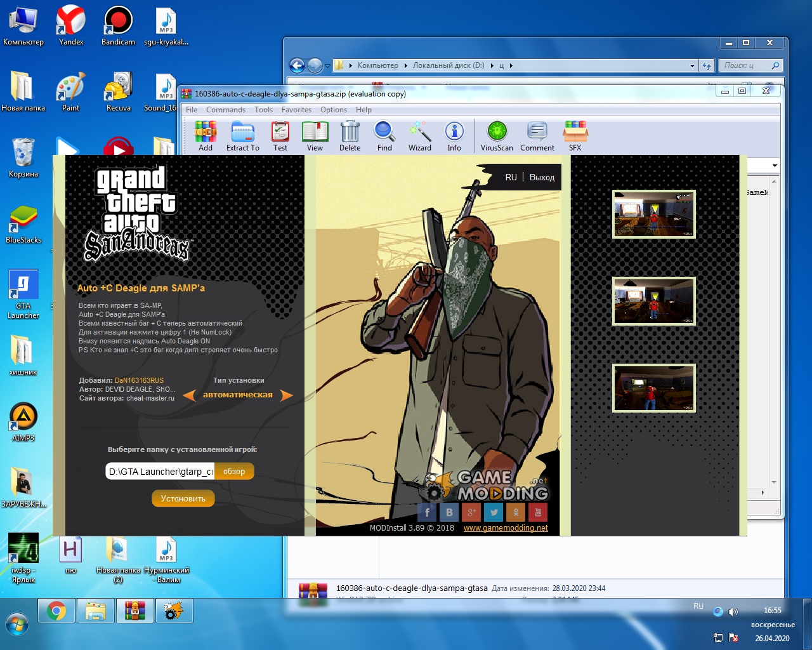The image size is (812, 650).
Task: Click the game folder path input field
Action: tap(160, 472)
